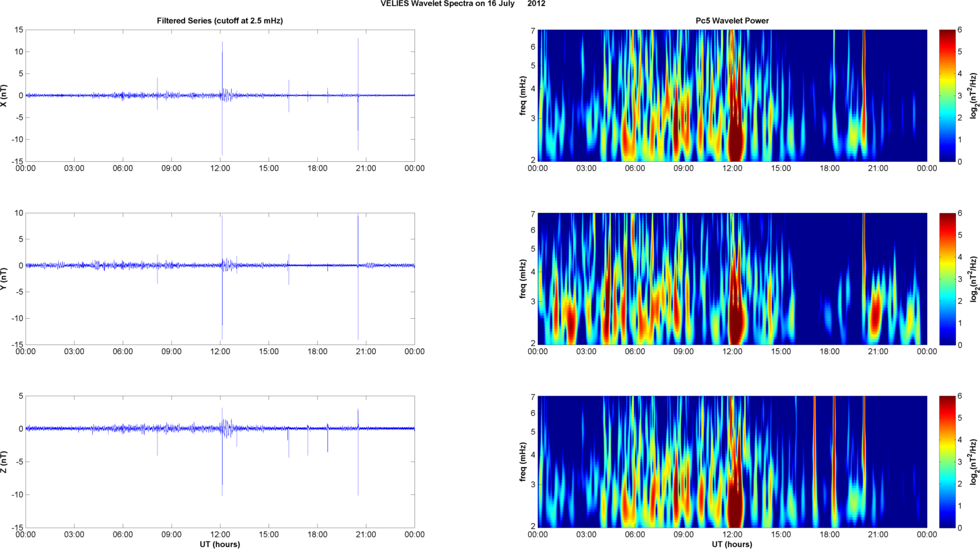
Task: Click the '12:00' tick under the X (nT) plot
Action: [220, 168]
